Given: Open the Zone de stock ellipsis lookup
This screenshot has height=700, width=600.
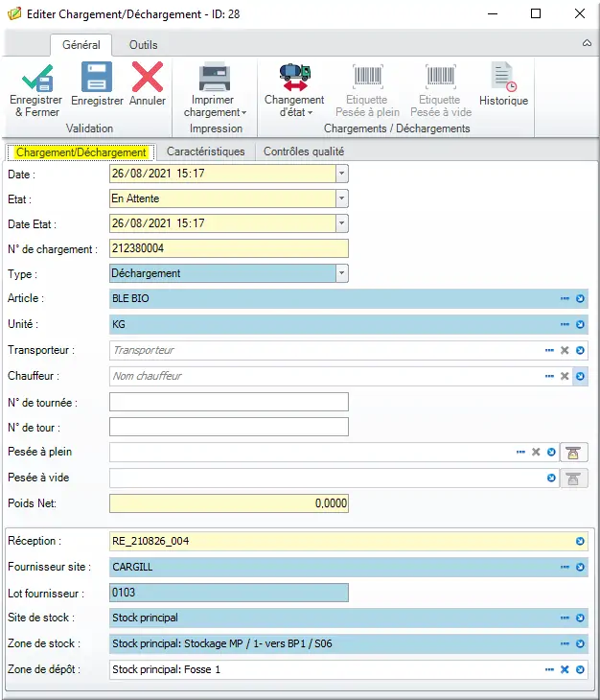Looking at the screenshot, I should tap(565, 643).
